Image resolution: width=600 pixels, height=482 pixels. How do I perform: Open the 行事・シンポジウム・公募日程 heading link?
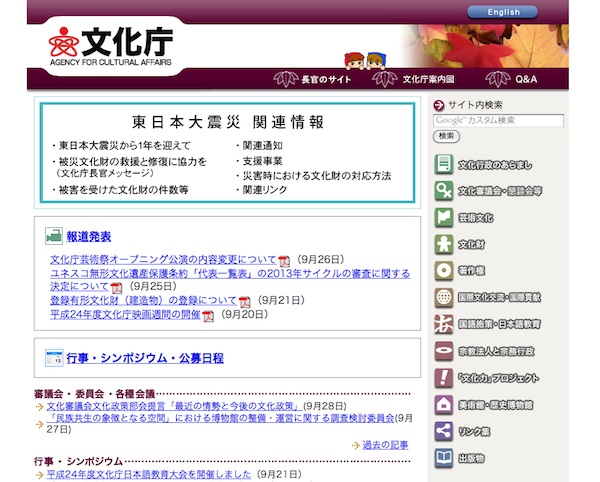coord(145,357)
